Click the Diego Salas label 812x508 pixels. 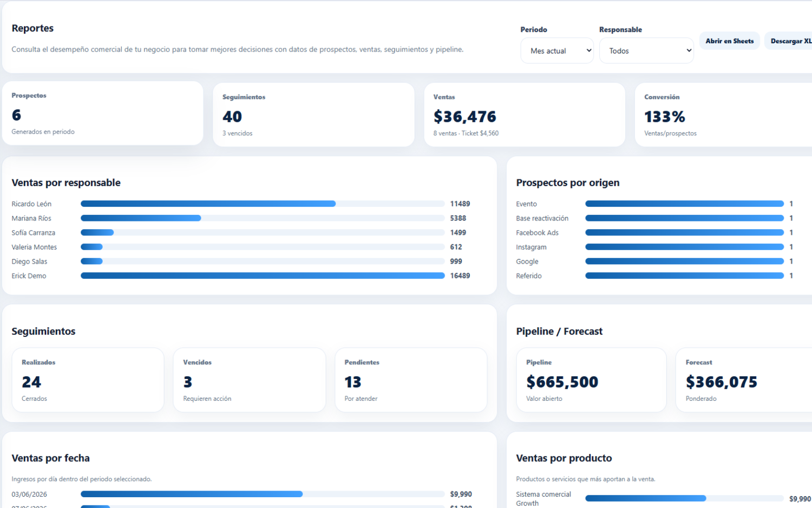[29, 262]
